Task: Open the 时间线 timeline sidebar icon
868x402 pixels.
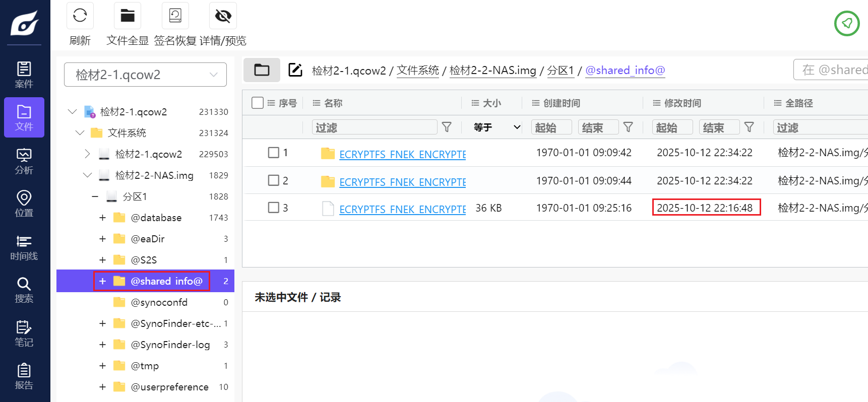Action: pos(24,247)
